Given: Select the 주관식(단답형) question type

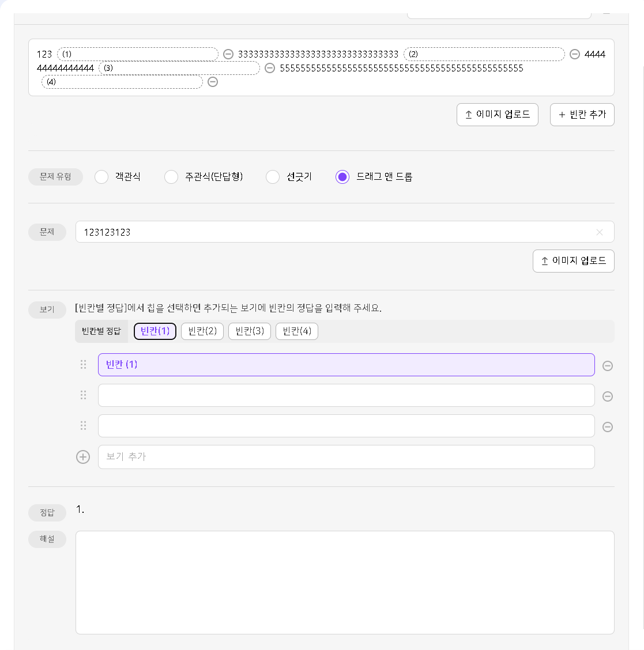Looking at the screenshot, I should tap(171, 177).
